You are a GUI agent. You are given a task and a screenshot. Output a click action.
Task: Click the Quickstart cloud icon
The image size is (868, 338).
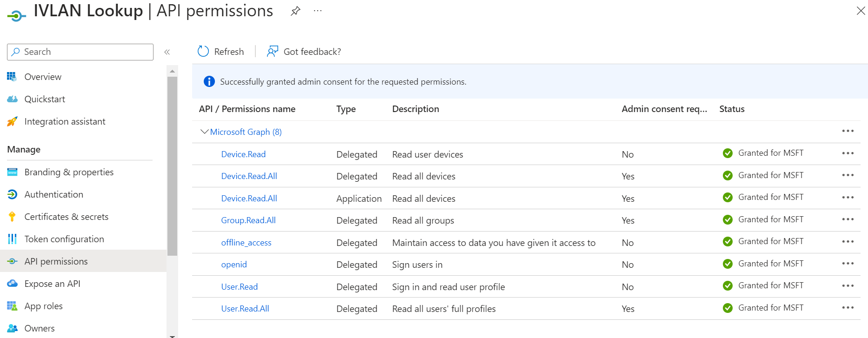[12, 99]
